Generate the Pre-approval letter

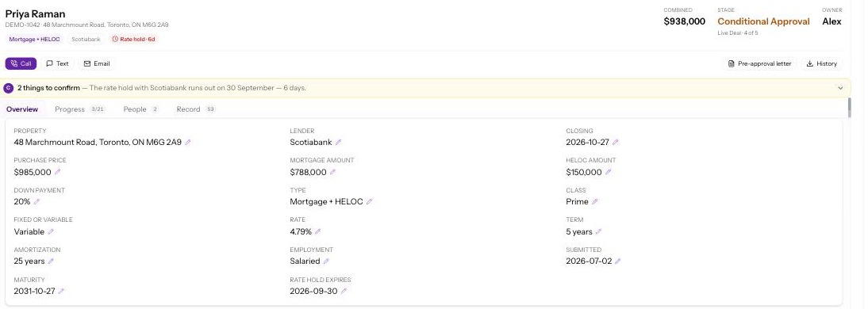tap(760, 63)
